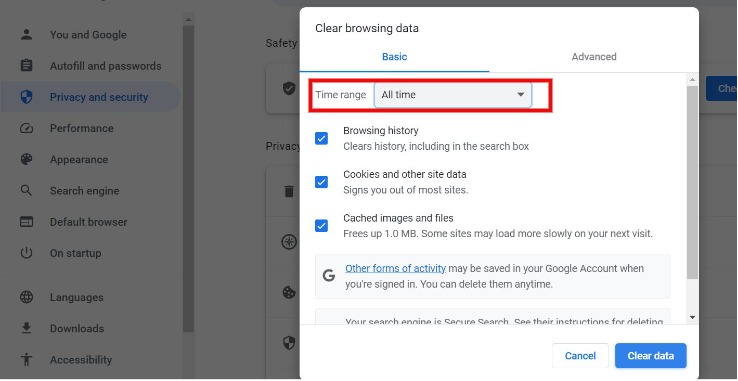Click the partially visible blue Check button
Image resolution: width=738 pixels, height=381 pixels.
(722, 89)
